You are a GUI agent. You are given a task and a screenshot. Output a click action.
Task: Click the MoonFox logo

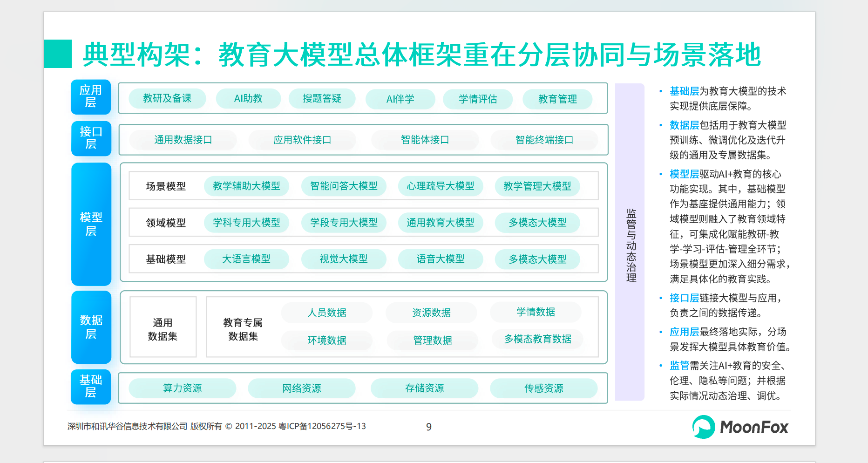point(740,427)
